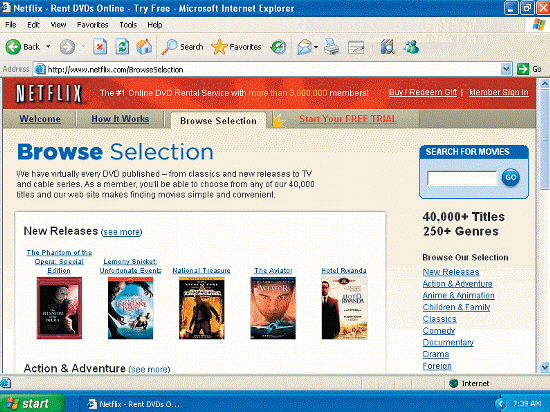Click the Edit page toolbar icon
Screen dimensions: 550x412
(356, 47)
